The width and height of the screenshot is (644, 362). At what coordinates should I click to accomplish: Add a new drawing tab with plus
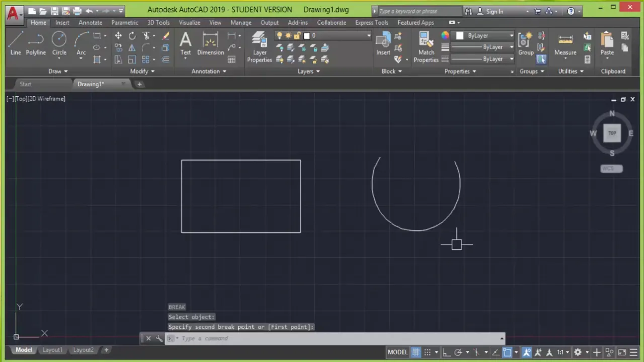pos(139,84)
